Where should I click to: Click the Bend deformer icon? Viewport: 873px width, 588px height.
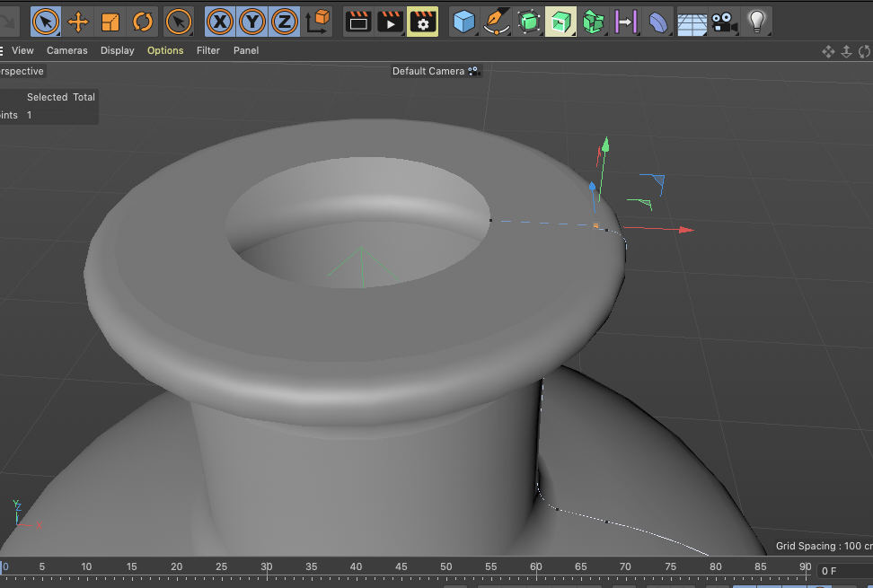tap(658, 21)
